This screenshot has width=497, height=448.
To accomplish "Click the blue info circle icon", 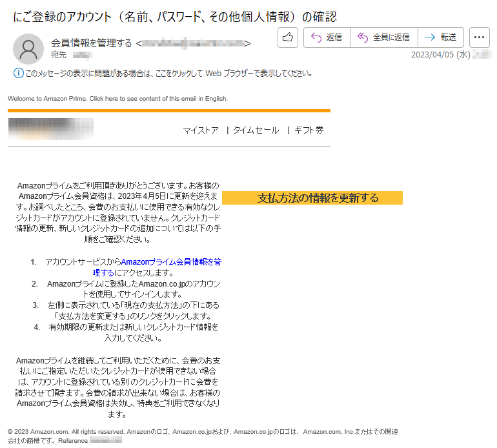I will (x=18, y=73).
